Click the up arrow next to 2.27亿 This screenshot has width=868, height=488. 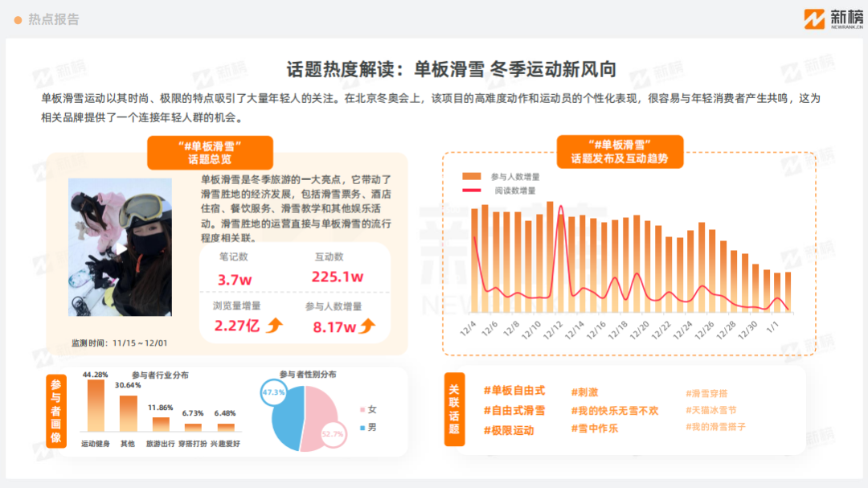(x=276, y=326)
